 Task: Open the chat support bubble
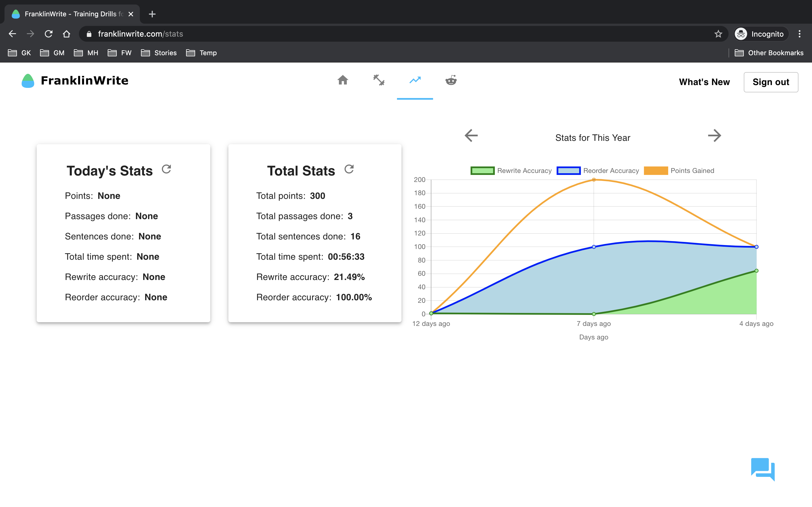(x=762, y=469)
